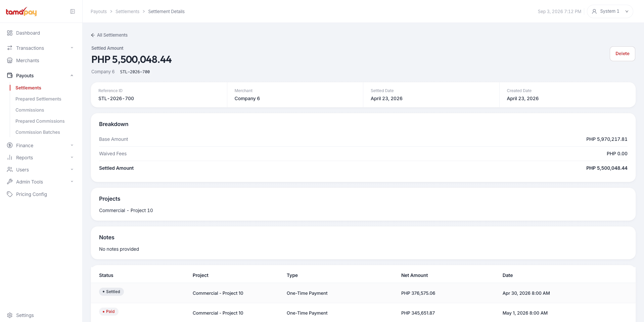Viewport: 644px width, 322px height.
Task: Open the Commissions submenu item
Action: pyautogui.click(x=30, y=110)
